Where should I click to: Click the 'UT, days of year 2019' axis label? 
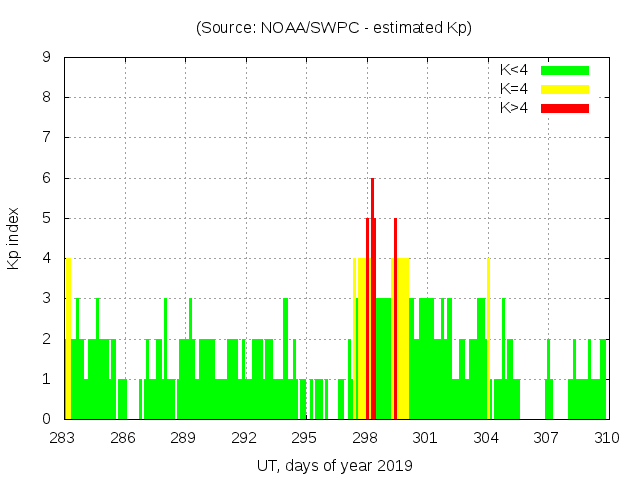(334, 465)
